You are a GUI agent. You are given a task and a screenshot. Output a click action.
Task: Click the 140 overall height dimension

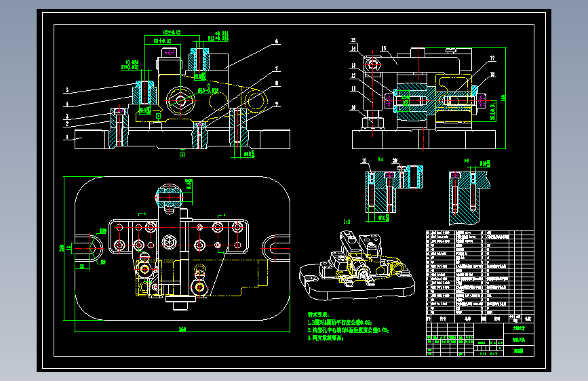(x=503, y=98)
